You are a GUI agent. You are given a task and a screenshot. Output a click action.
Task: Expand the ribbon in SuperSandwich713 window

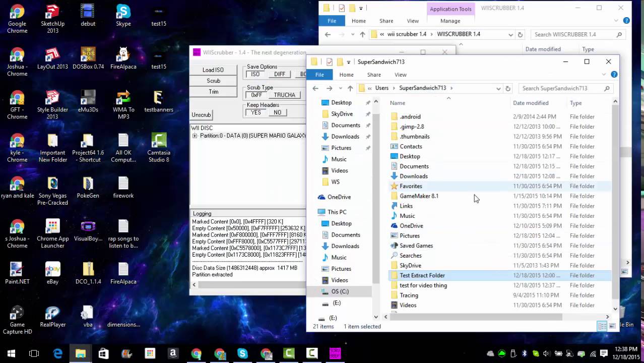(x=604, y=75)
